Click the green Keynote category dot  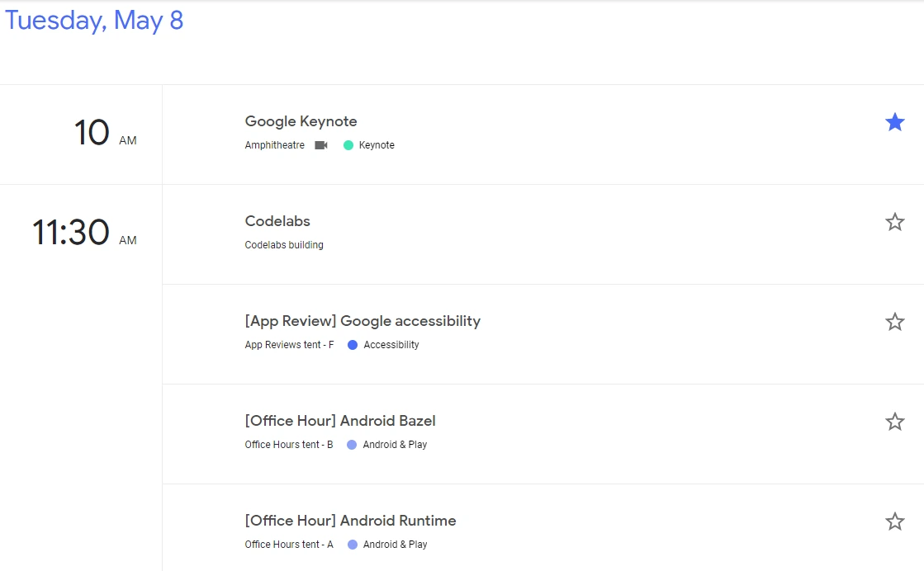point(348,145)
